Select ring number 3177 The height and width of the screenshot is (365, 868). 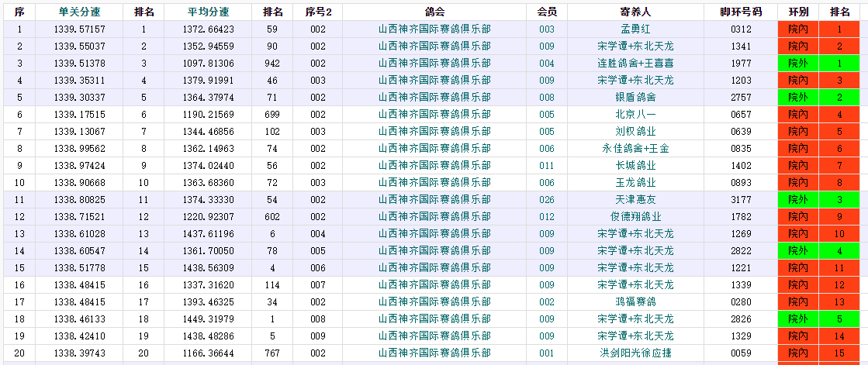(x=741, y=200)
